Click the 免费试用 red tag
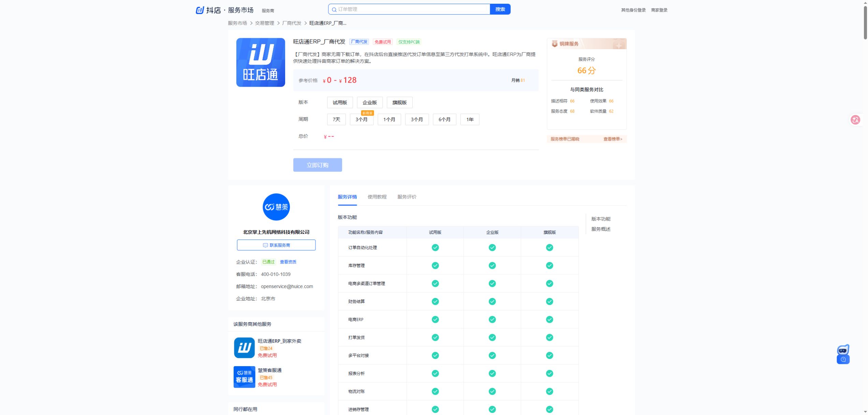Screen dimensions: 868x415 [x=382, y=42]
